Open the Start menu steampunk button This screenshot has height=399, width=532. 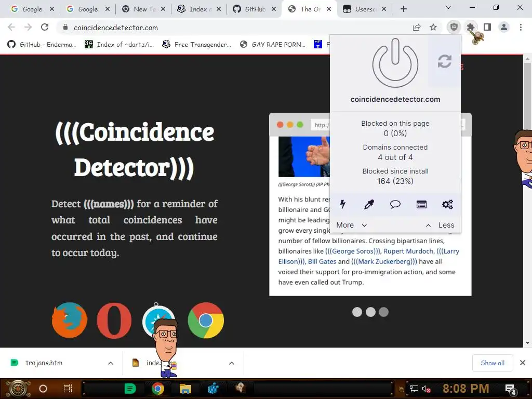pos(18,389)
